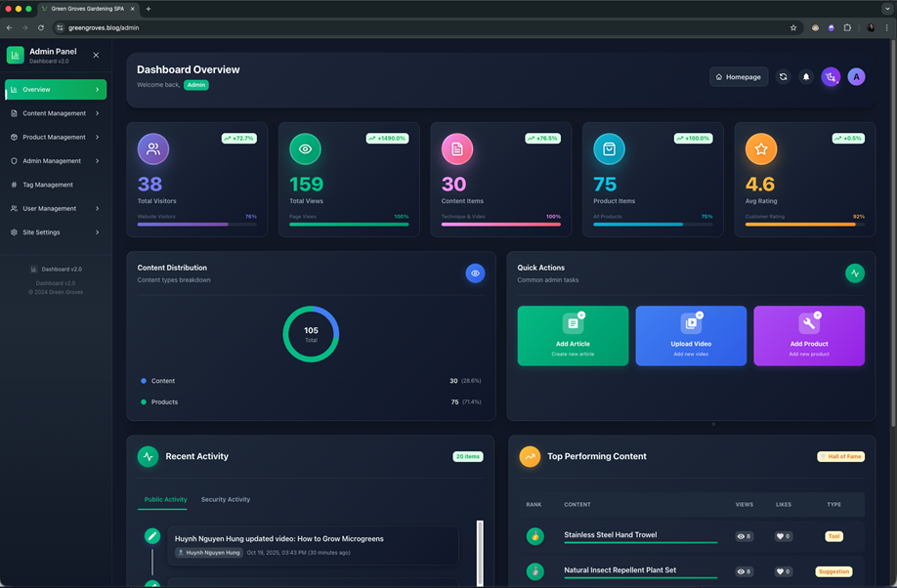
Task: Switch to the Public Activity tab
Action: (165, 499)
